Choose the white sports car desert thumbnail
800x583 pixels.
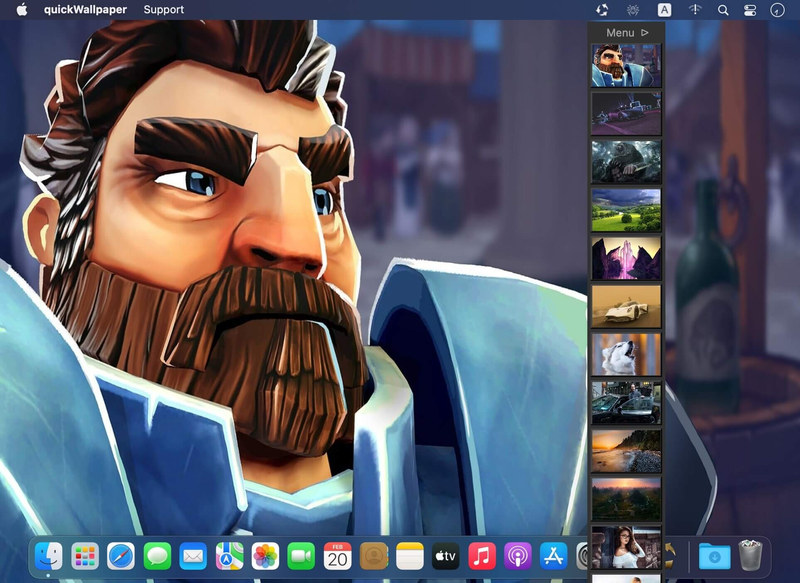click(626, 307)
